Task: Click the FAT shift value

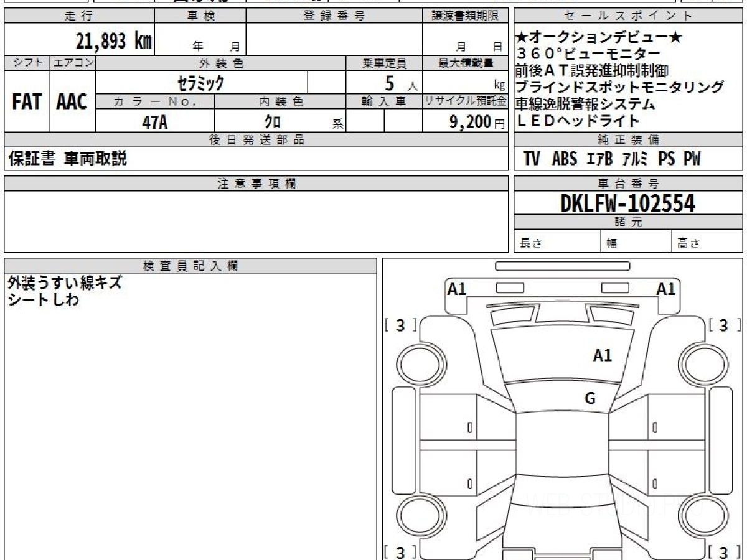Action: (x=27, y=102)
